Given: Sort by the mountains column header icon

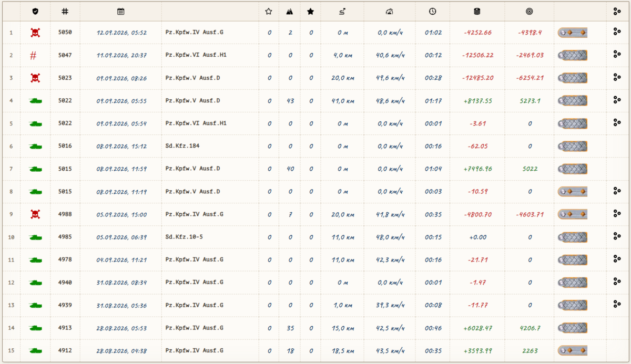Looking at the screenshot, I should pos(290,11).
